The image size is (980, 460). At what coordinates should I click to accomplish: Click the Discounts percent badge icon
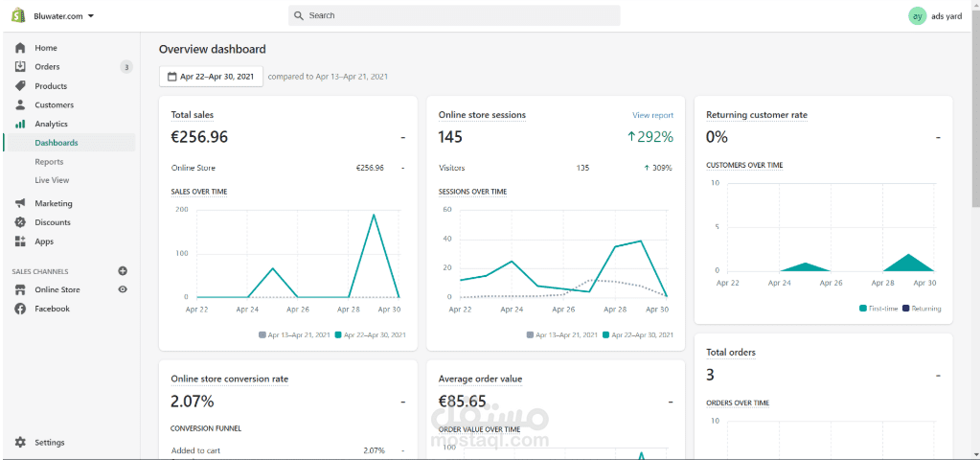tap(21, 222)
